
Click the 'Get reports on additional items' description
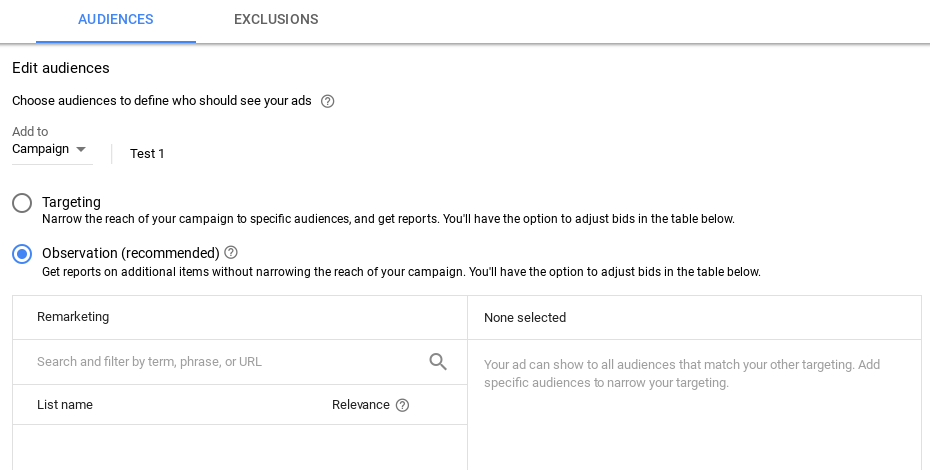pos(401,272)
